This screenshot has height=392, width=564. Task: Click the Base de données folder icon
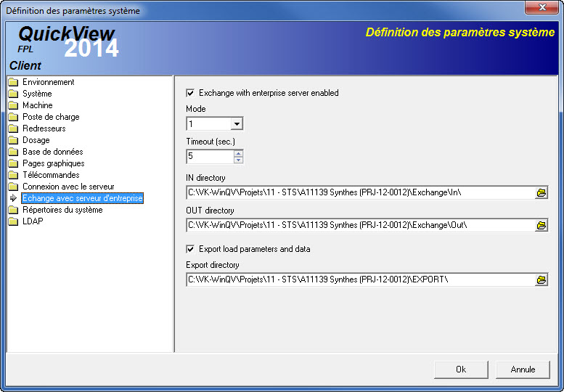point(13,152)
